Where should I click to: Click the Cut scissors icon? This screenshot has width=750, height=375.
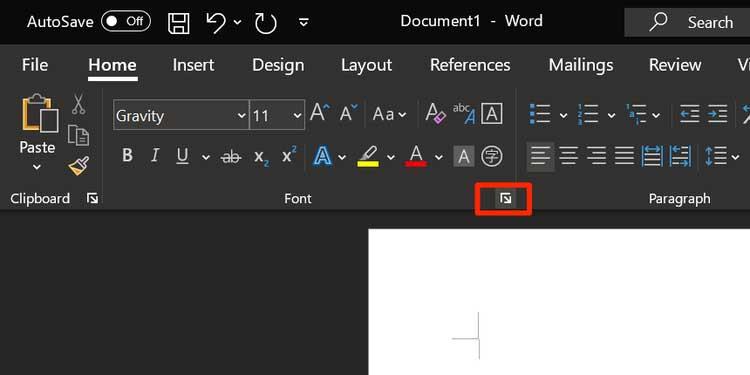click(x=78, y=104)
